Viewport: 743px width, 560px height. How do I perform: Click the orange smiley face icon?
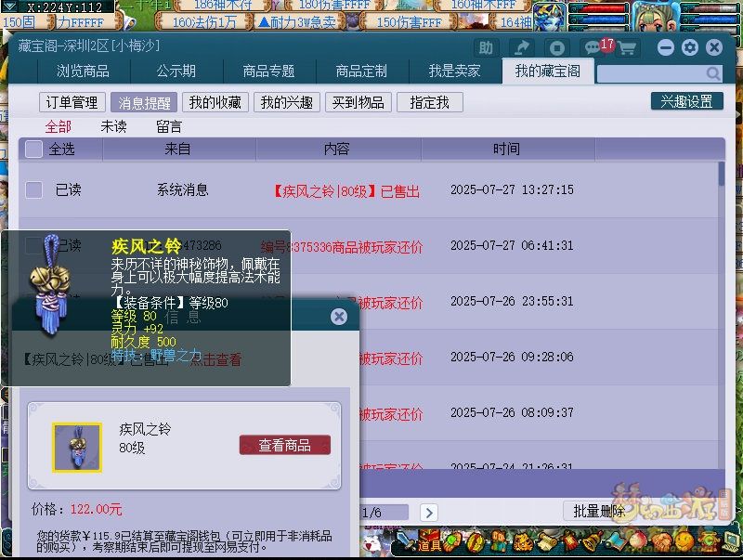click(684, 542)
